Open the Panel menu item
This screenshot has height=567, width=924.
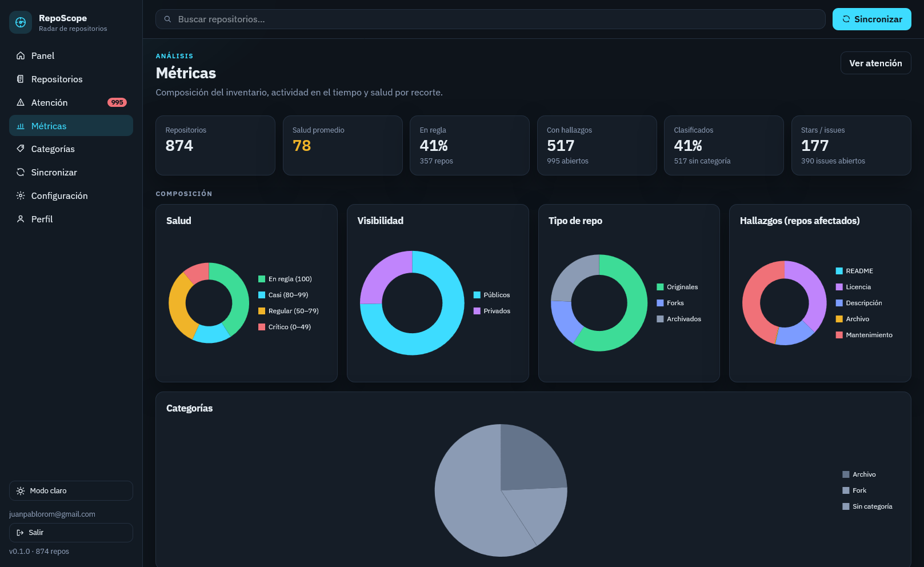tap(71, 56)
